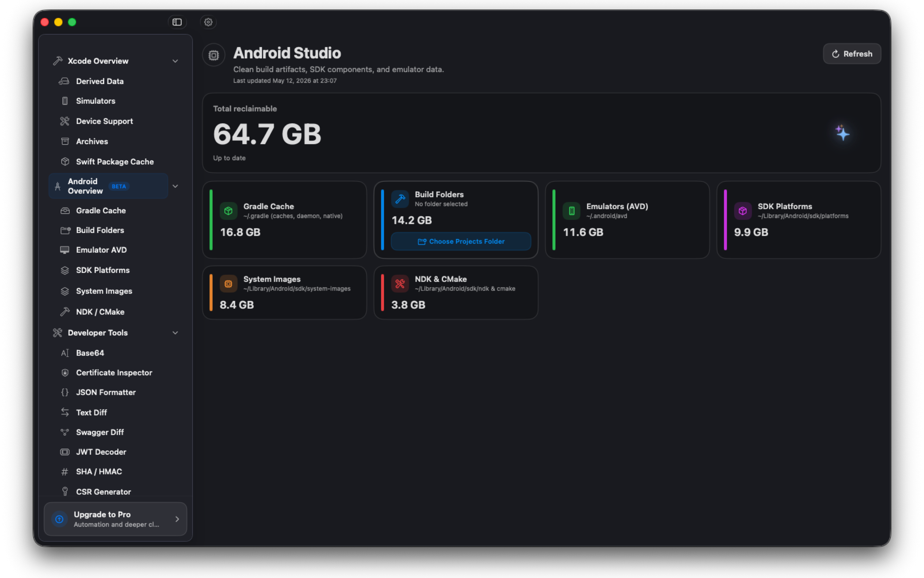Viewport: 924px width, 578px height.
Task: Click the purple SDK Platforms cube icon
Action: click(743, 211)
